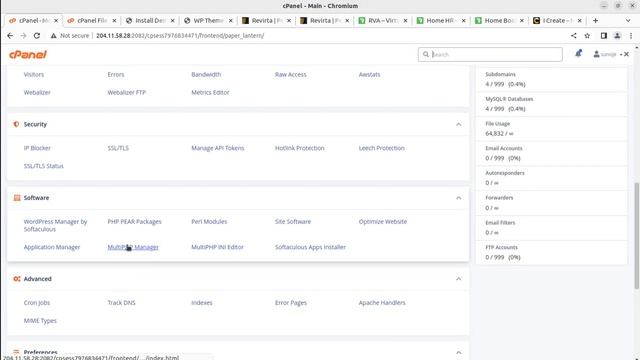The width and height of the screenshot is (640, 360).
Task: Open Hotlink Protection
Action: click(300, 148)
